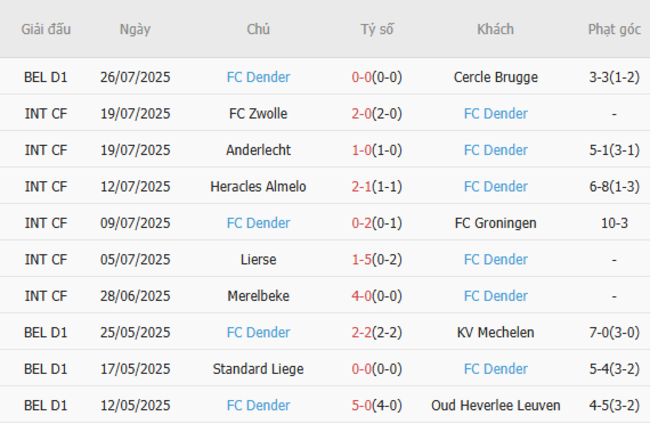This screenshot has width=650, height=424.
Task: Click the Oud Heverlee Leuven team link
Action: pyautogui.click(x=495, y=406)
